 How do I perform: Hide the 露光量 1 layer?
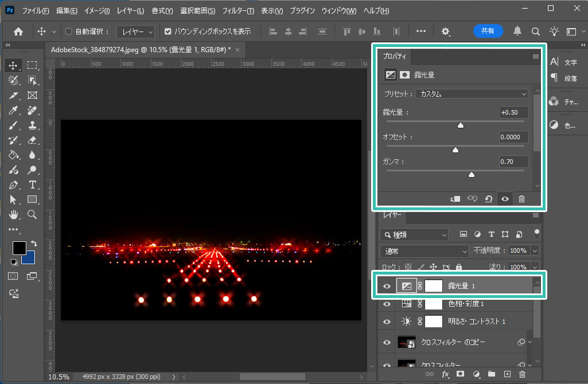387,286
